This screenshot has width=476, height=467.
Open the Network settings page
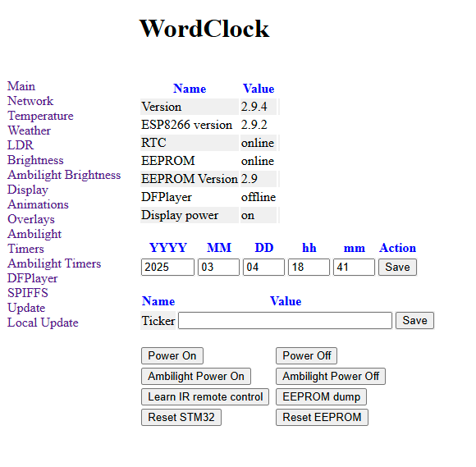pos(30,101)
